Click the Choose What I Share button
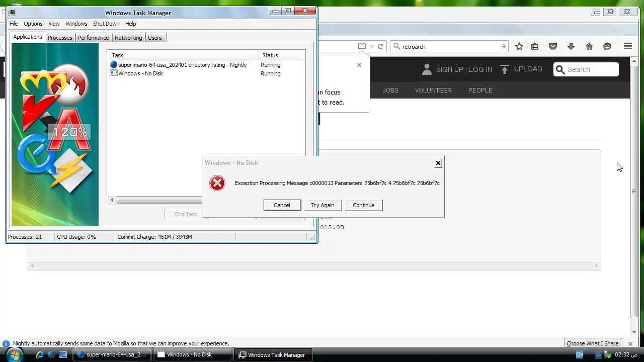The width and height of the screenshot is (644, 362). pyautogui.click(x=593, y=344)
